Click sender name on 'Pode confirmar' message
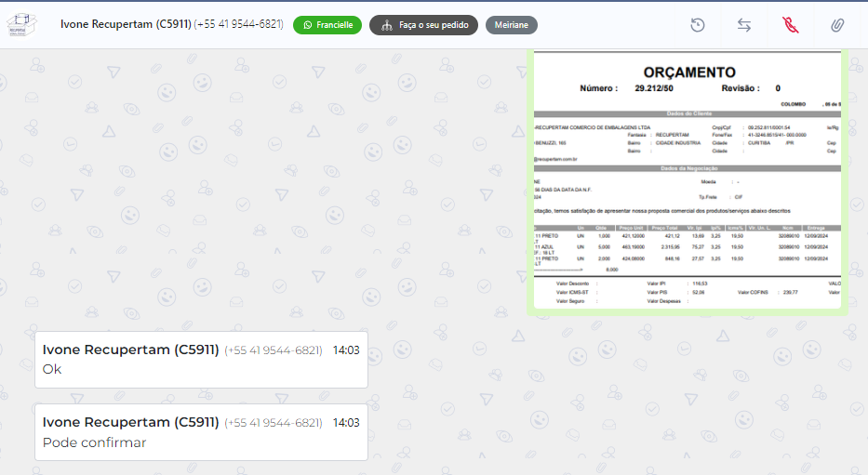Screen dimensions: 868x475 pyautogui.click(x=130, y=423)
